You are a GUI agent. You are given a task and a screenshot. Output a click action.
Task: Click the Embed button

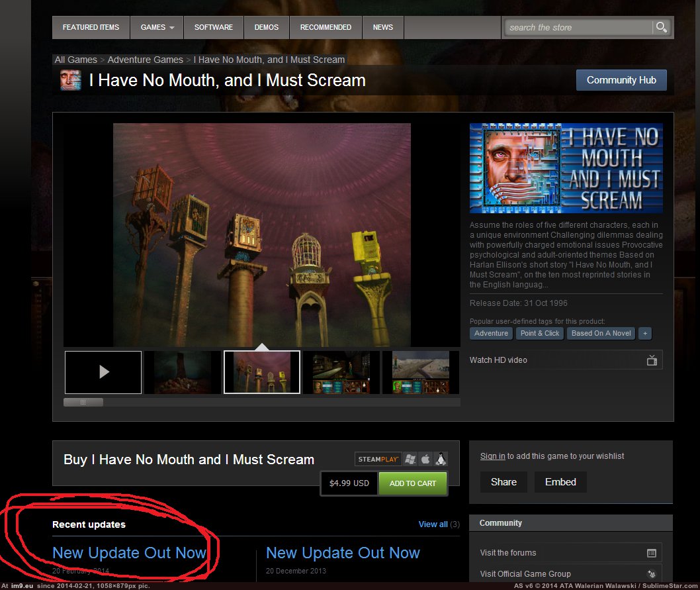(560, 482)
